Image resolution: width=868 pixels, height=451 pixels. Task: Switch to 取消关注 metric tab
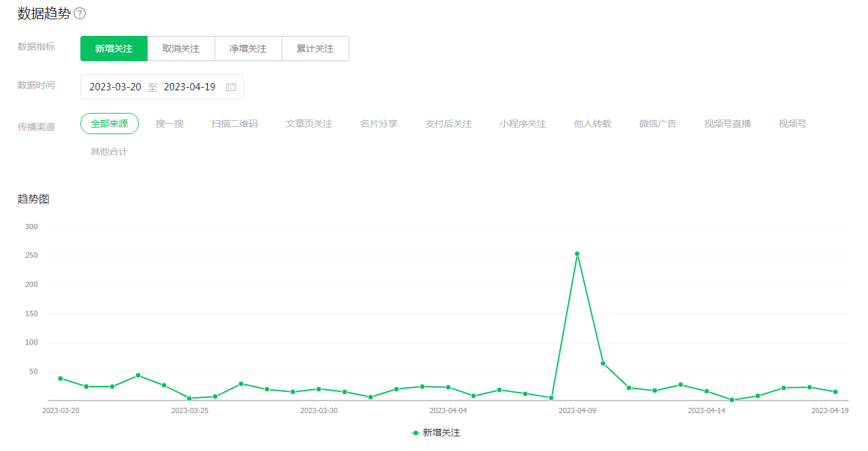click(181, 48)
